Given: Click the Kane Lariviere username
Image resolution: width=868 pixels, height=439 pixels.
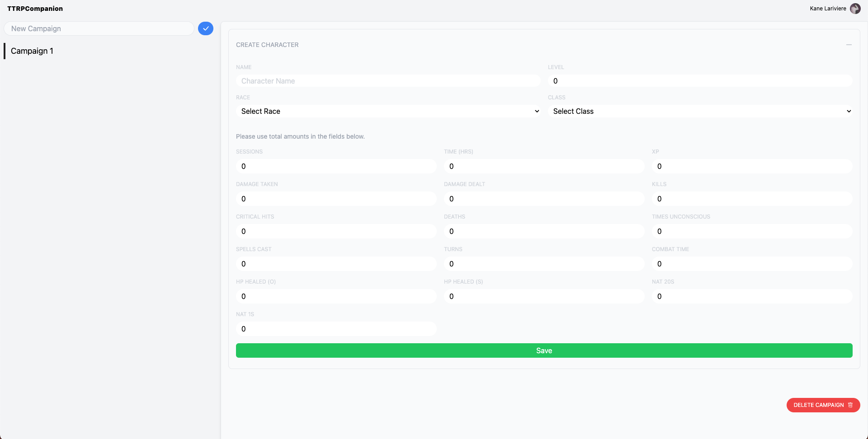Looking at the screenshot, I should click(x=828, y=9).
